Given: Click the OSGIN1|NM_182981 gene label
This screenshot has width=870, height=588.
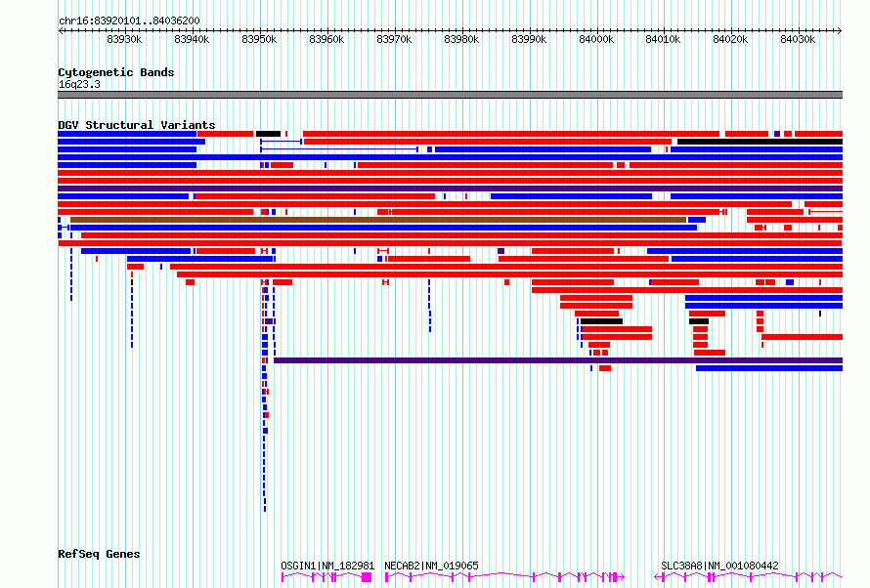Looking at the screenshot, I should [x=327, y=566].
